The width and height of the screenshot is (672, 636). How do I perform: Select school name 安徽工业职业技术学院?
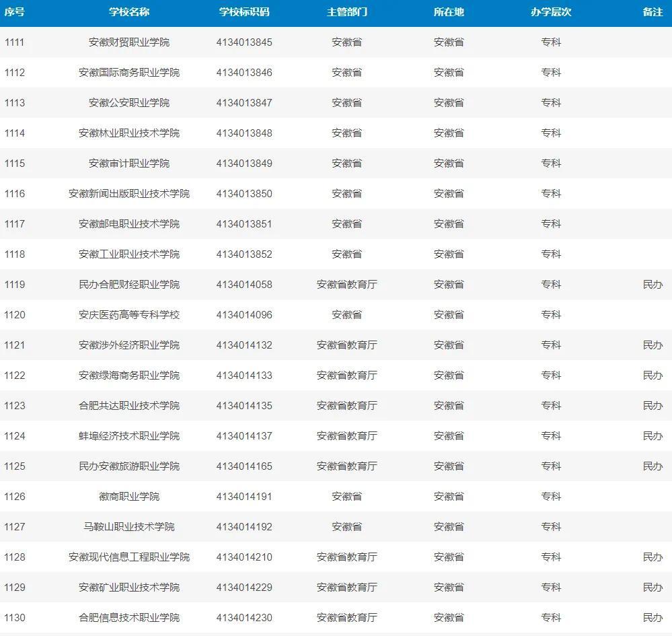click(x=129, y=254)
